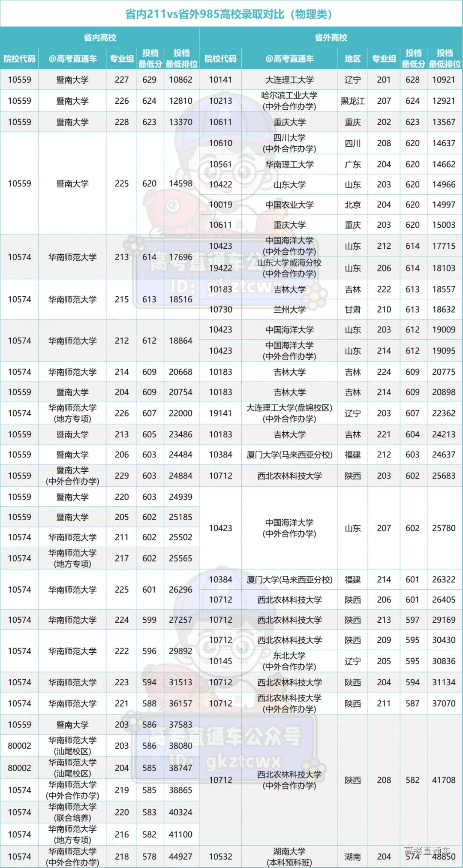Click region cell 湖南
Viewport: 463px width, 868px height.
[352, 856]
